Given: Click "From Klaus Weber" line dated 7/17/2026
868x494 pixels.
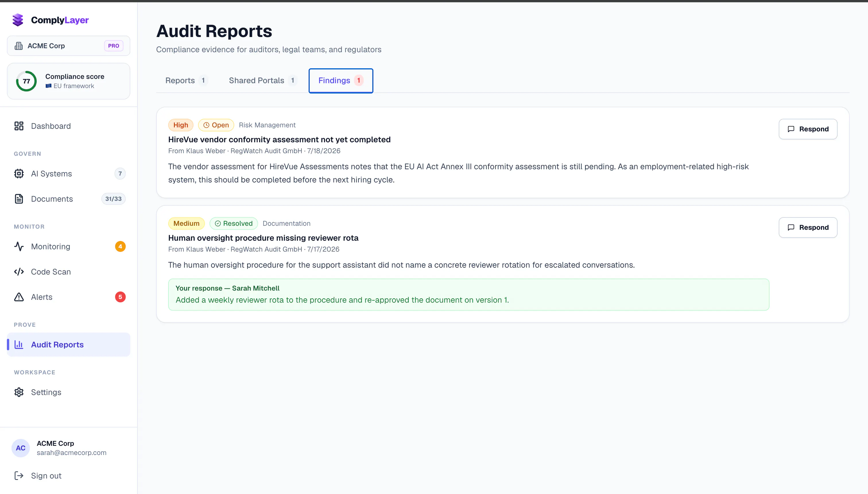Looking at the screenshot, I should (254, 249).
